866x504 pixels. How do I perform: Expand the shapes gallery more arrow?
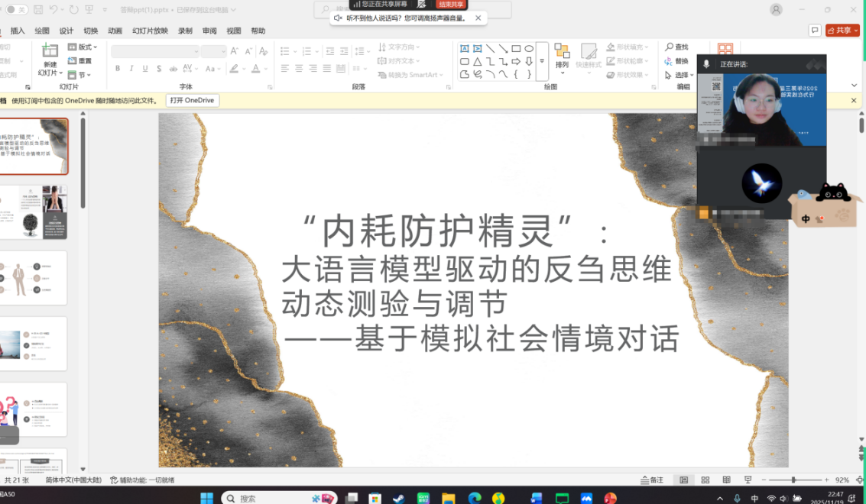tap(542, 61)
